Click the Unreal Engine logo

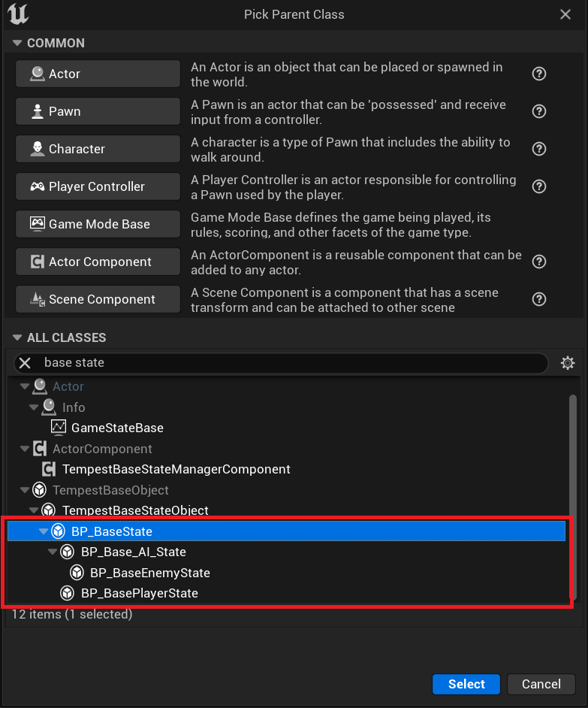point(17,14)
